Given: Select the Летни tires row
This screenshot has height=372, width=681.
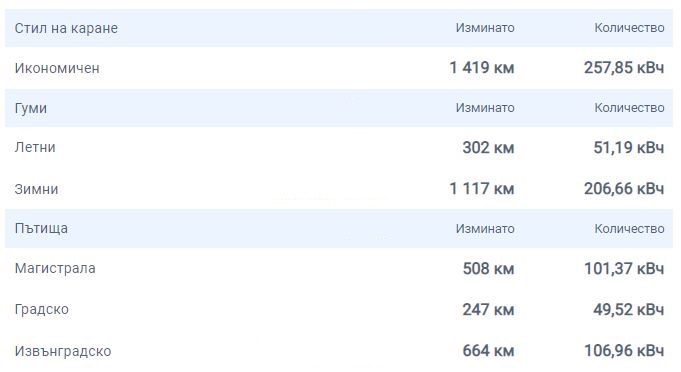Looking at the screenshot, I should (339, 148).
